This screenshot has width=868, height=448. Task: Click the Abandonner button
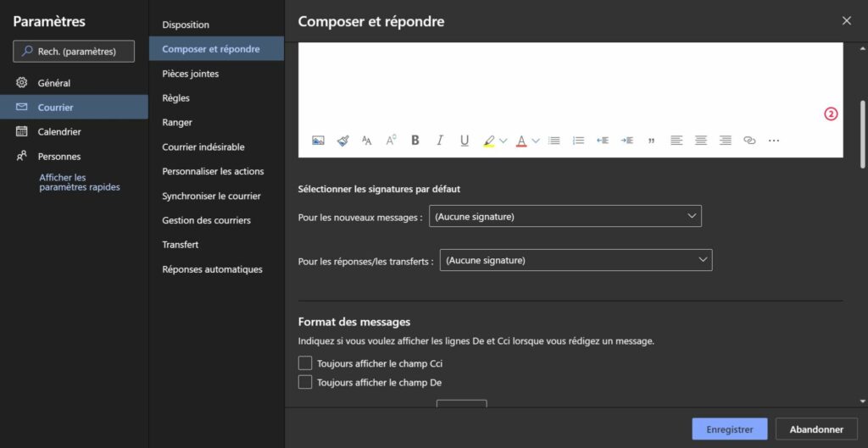(816, 429)
